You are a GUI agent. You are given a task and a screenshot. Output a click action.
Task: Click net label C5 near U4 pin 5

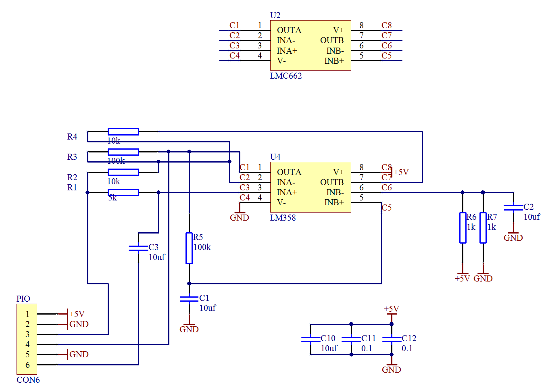coord(387,208)
